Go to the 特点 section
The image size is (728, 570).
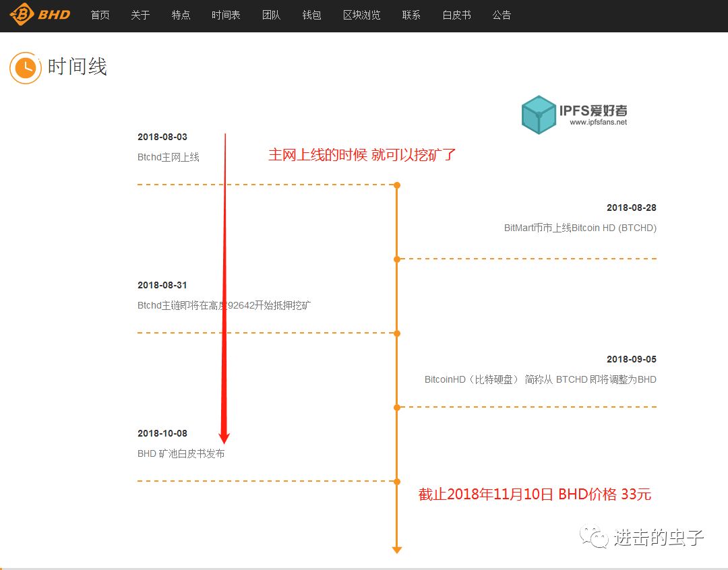pos(181,15)
